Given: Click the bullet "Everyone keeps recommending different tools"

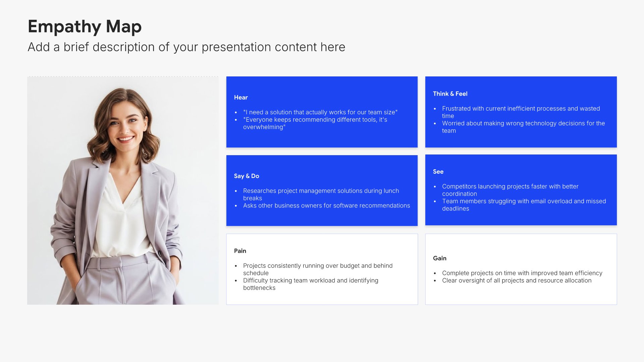Looking at the screenshot, I should [x=315, y=123].
